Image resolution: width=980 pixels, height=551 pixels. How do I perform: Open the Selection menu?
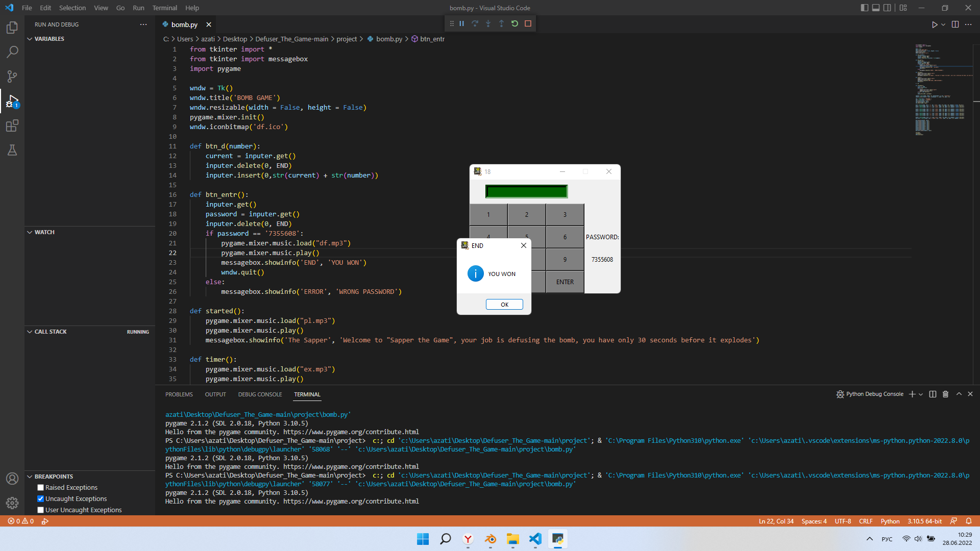click(72, 8)
